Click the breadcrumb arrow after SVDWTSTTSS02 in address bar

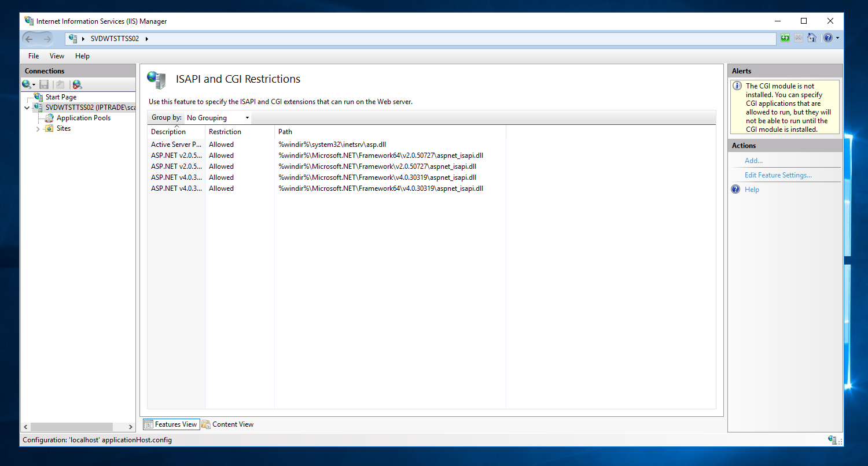[147, 39]
